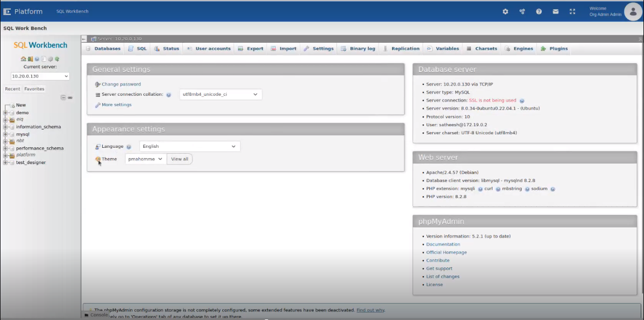Open the Export tab
Screen dimensions: 644x320
(250, 49)
